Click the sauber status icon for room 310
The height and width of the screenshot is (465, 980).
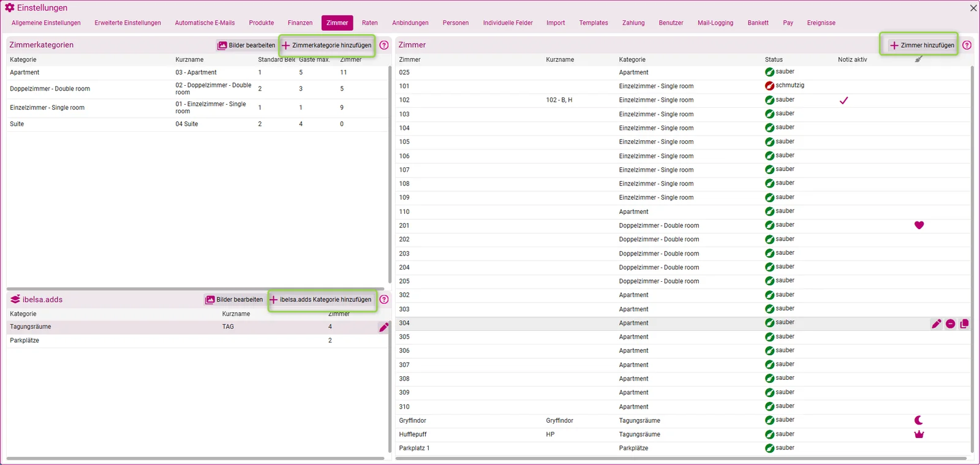pyautogui.click(x=769, y=406)
